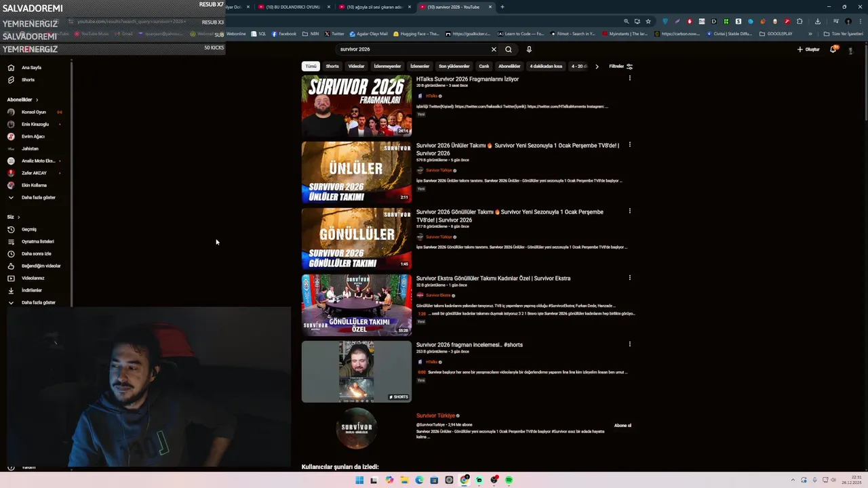Screen dimensions: 868x488
Task: Open GOOGLEPLAY bookmarks folder
Action: (x=776, y=34)
